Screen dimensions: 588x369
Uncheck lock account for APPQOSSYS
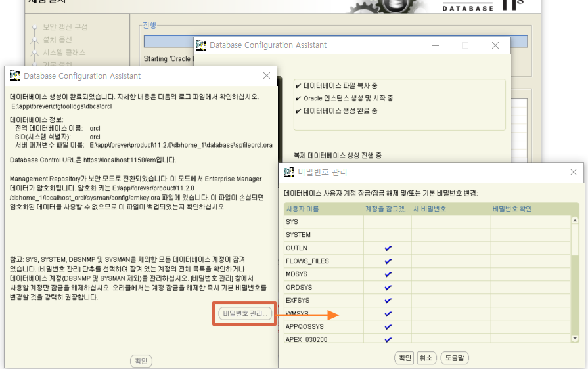(388, 327)
